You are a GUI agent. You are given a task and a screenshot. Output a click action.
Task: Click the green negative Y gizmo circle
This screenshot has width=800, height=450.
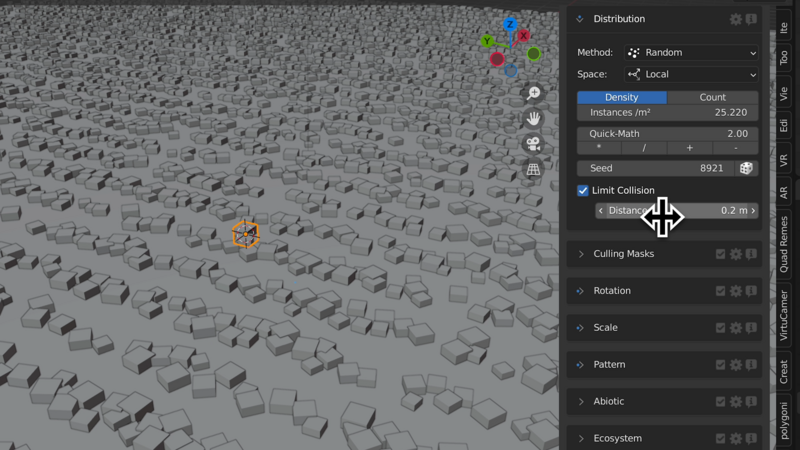(534, 54)
